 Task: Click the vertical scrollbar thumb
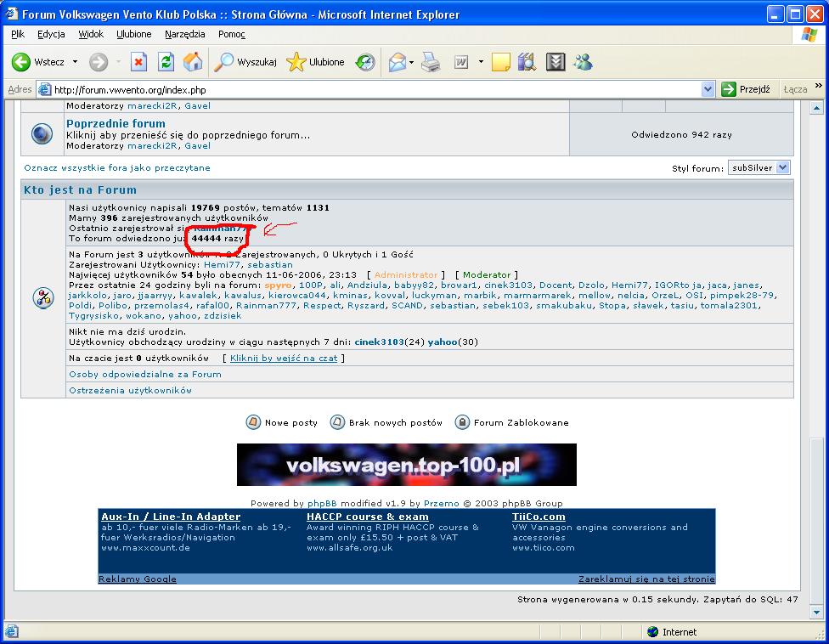[817, 522]
